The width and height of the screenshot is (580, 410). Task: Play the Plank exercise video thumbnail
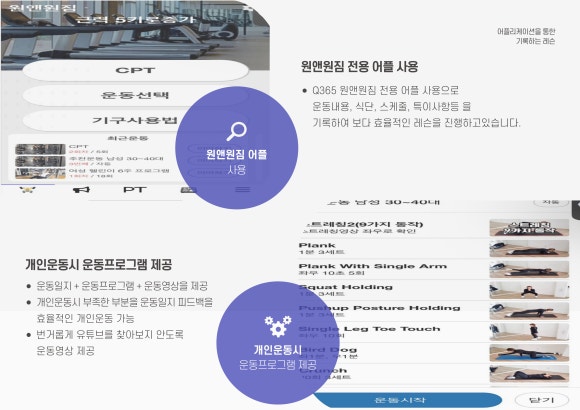tap(529, 249)
